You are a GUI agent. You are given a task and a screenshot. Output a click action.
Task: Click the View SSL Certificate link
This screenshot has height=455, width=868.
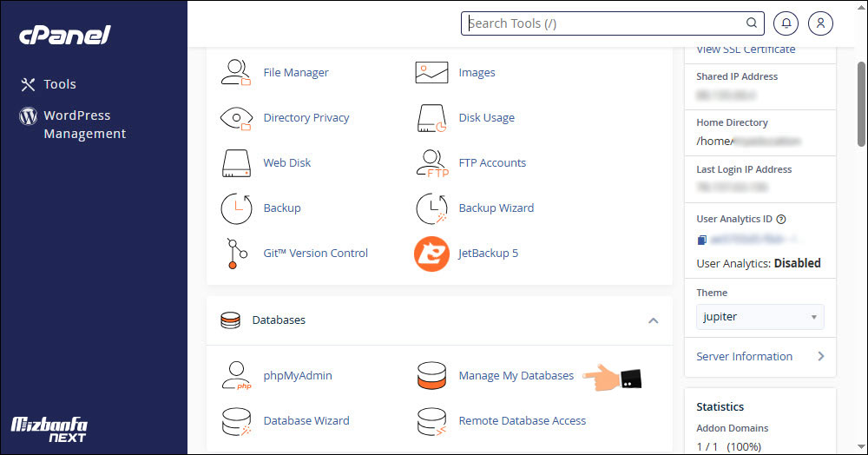[x=746, y=49]
